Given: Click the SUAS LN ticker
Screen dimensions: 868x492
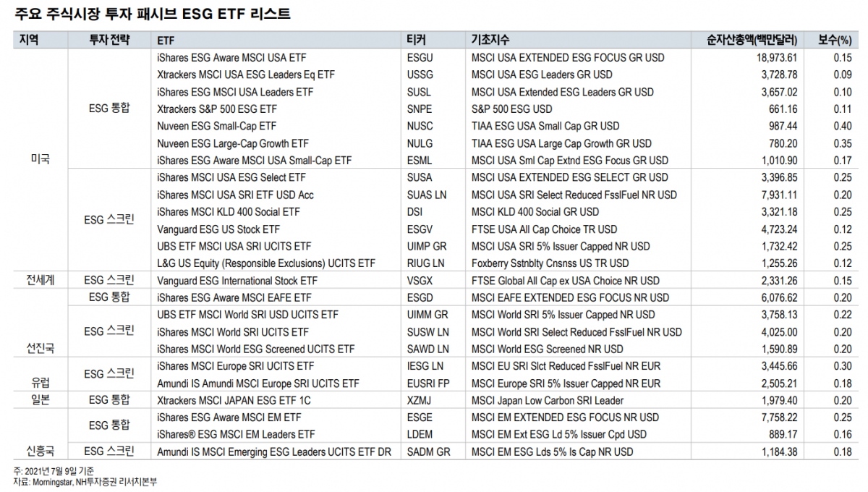Looking at the screenshot, I should 427,195.
